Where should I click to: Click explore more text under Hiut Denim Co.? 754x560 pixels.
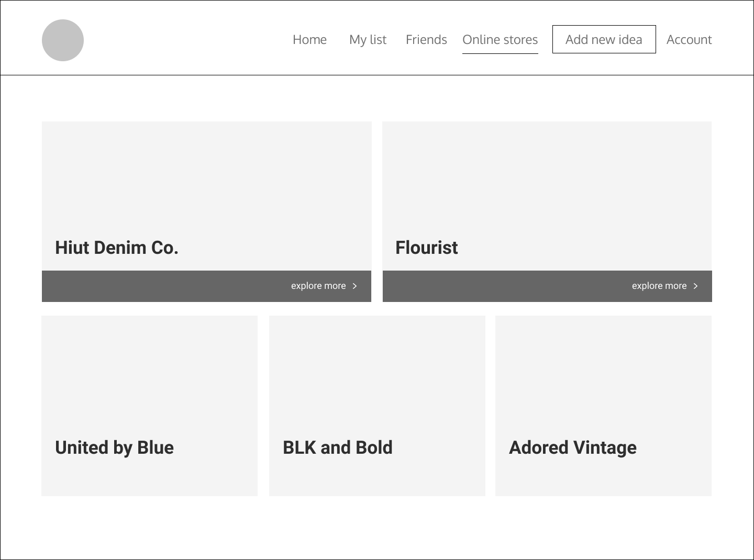coord(318,286)
